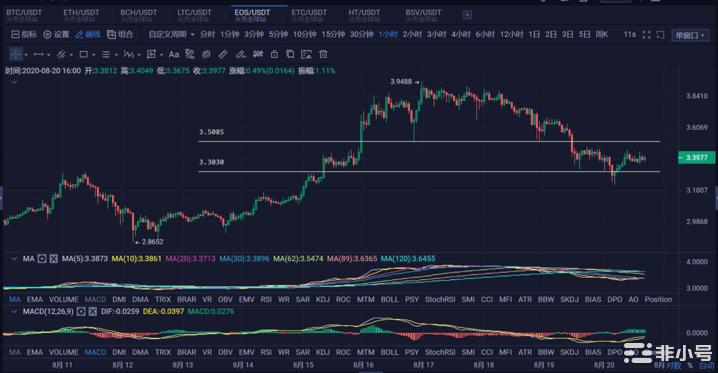Click the 3.5085 horizontal line label
This screenshot has width=718, height=373.
coord(212,132)
